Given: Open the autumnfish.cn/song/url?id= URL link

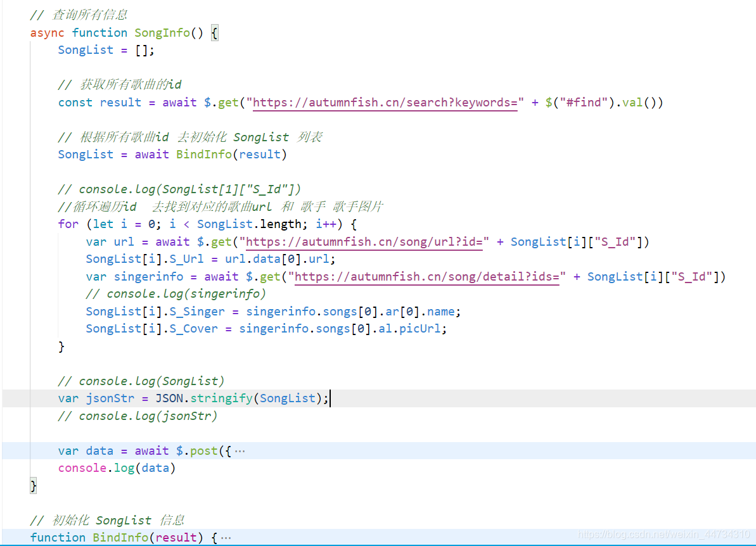Looking at the screenshot, I should (x=364, y=241).
